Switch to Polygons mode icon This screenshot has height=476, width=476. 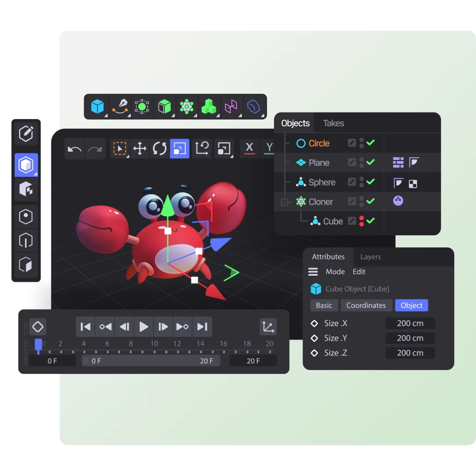tap(26, 265)
